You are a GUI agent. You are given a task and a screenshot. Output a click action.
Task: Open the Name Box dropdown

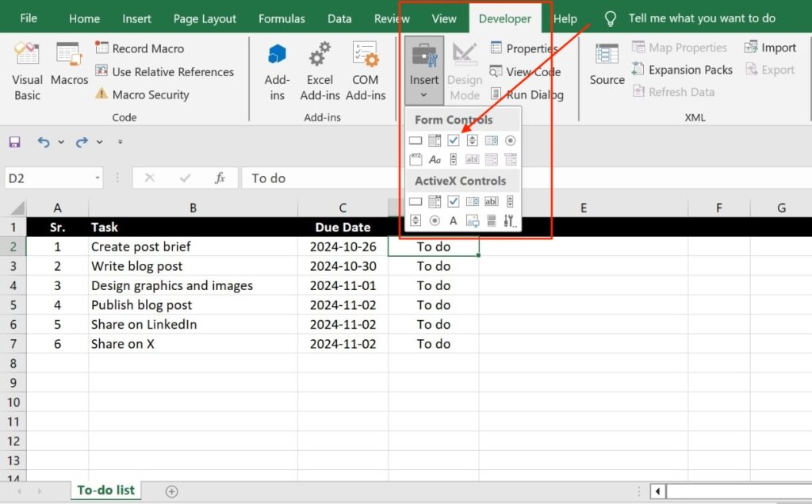click(98, 179)
